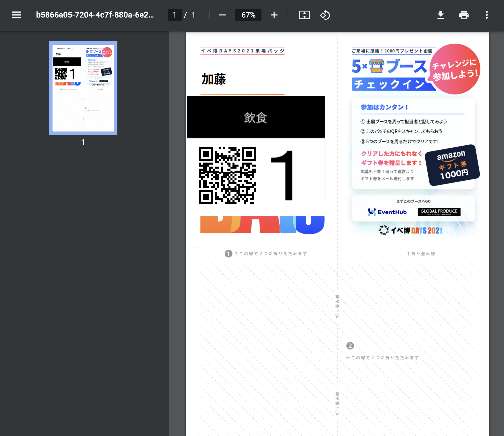Screen dimensions: 504x436
Task: Select the page 1 thumbnail
Action: pos(83,88)
